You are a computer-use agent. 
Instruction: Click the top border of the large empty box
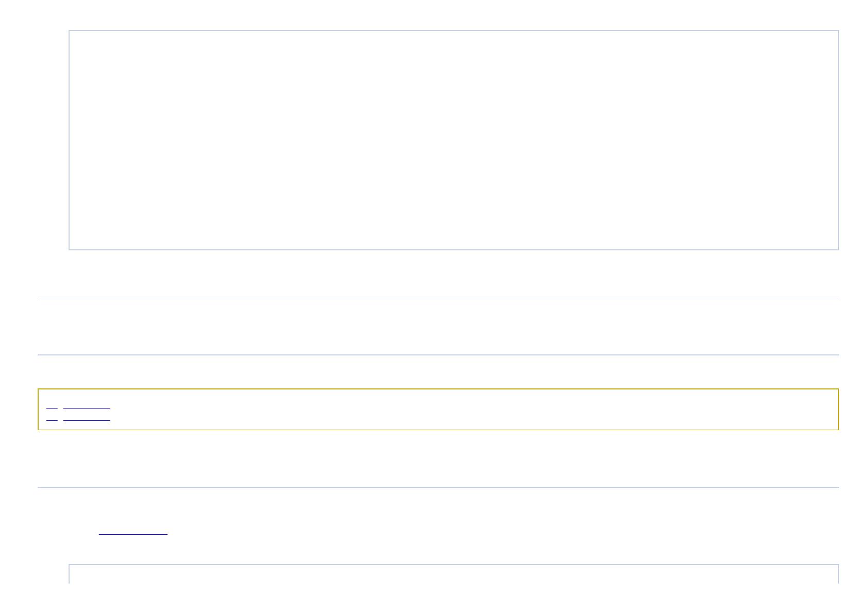tap(454, 30)
